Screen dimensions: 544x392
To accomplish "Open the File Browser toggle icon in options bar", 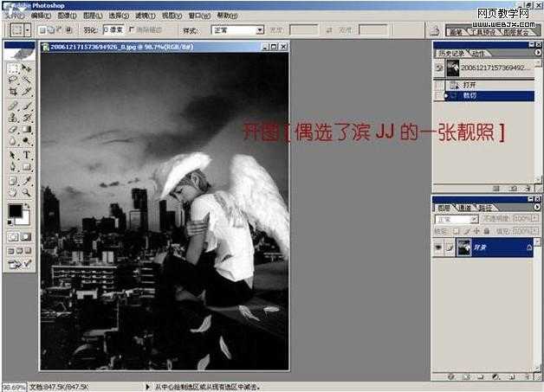I will coord(435,31).
